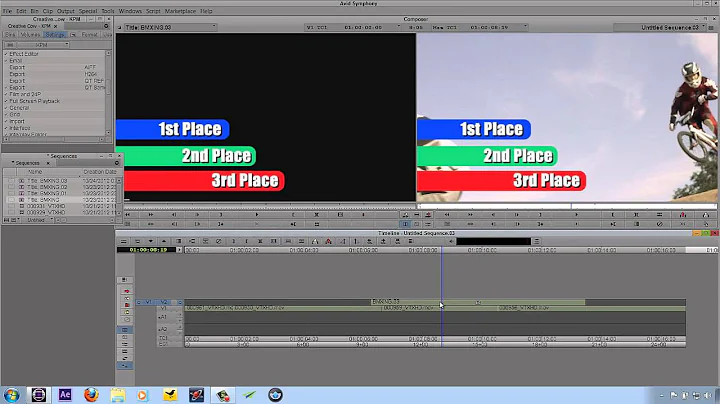The height and width of the screenshot is (404, 720).
Task: Open the Special menu
Action: 88,11
